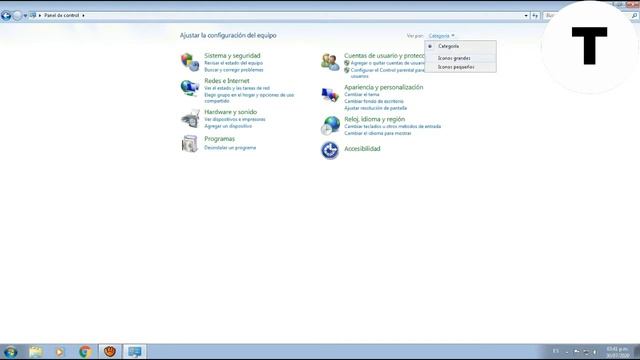This screenshot has width=640, height=360.
Task: Click the search magnifier icon
Action: [634, 16]
